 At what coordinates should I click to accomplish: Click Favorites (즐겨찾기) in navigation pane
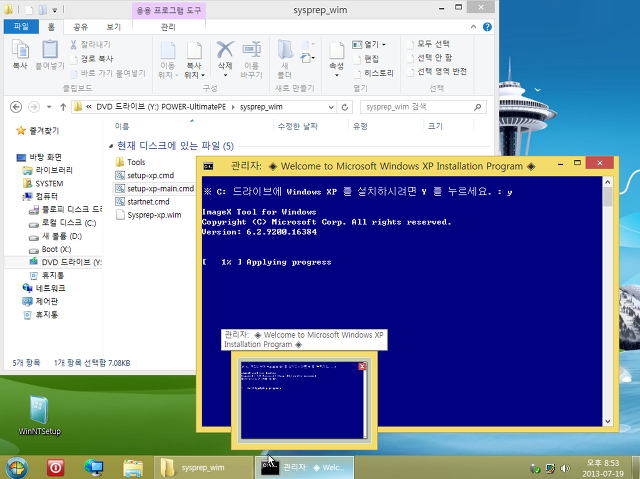pyautogui.click(x=38, y=131)
